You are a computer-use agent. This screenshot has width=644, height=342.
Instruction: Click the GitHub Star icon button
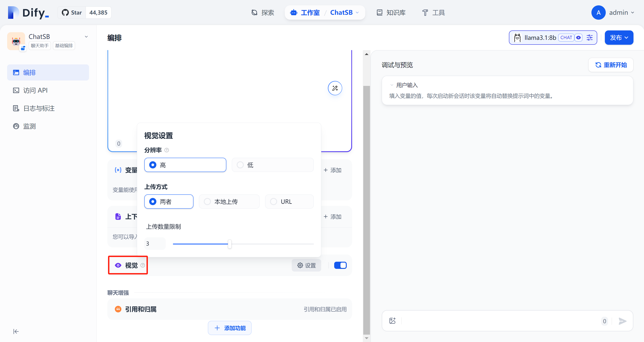coord(72,13)
